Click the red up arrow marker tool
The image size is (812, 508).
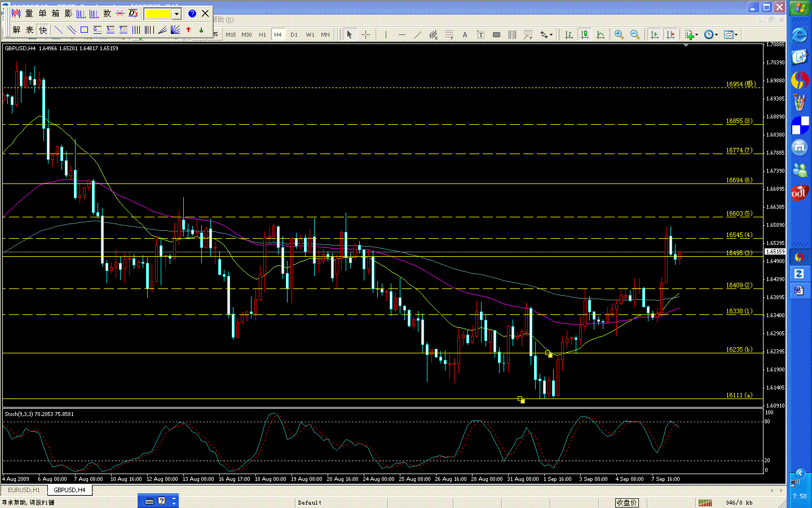click(x=188, y=30)
